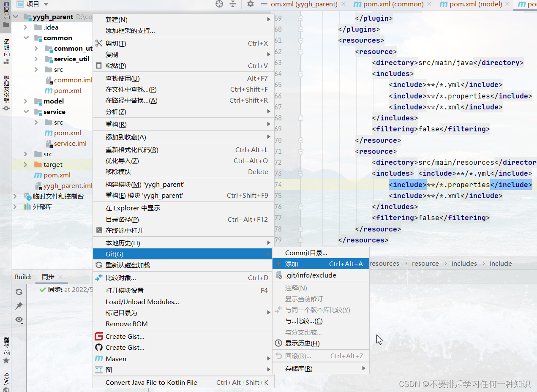Image resolution: width=537 pixels, height=392 pixels.
Task: Open project panel settings gear
Action: 251,4
